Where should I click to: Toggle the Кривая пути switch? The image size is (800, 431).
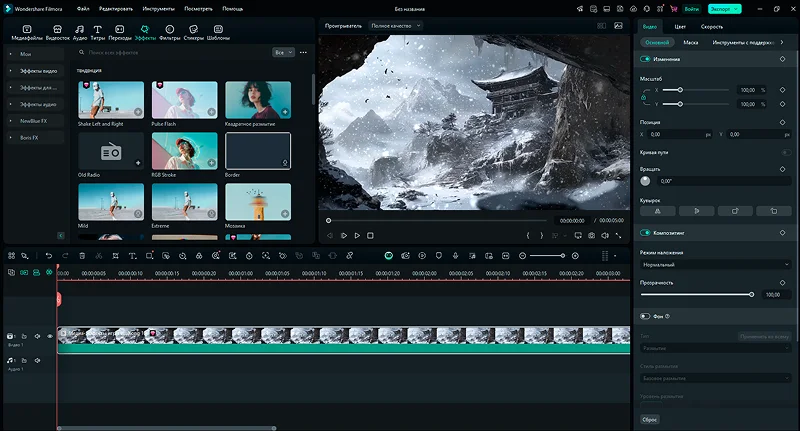[786, 153]
